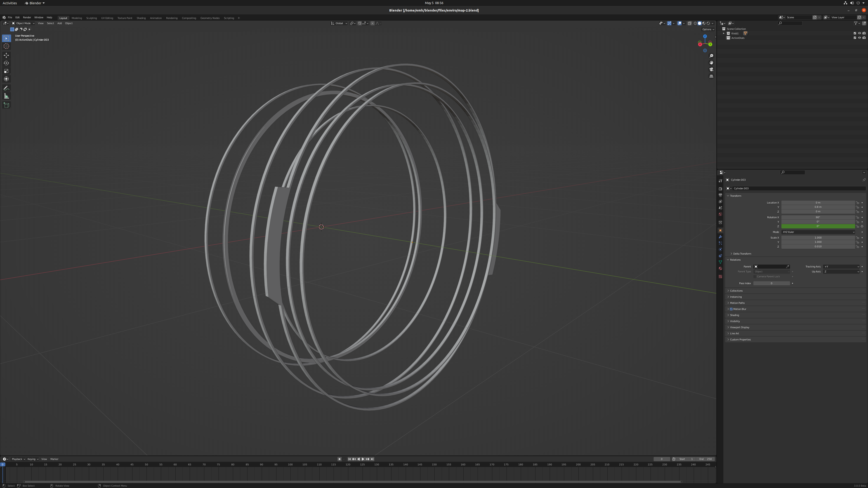Click the viewport zoom magnifier icon
Screen dimensions: 868x488
[711, 56]
